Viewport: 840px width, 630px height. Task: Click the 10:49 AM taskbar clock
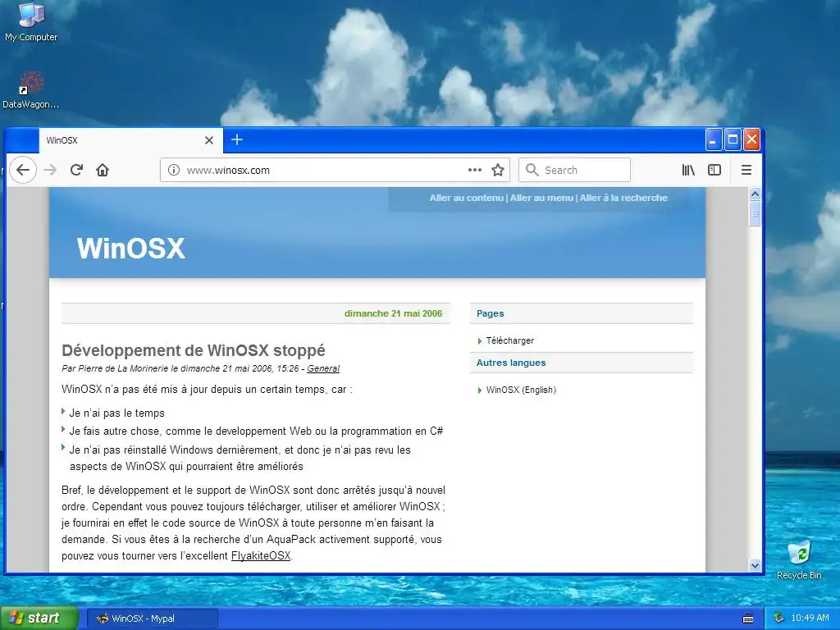pos(810,619)
